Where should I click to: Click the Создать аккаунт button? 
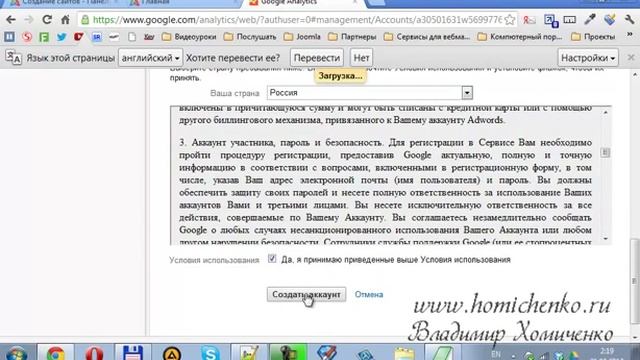pos(306,294)
